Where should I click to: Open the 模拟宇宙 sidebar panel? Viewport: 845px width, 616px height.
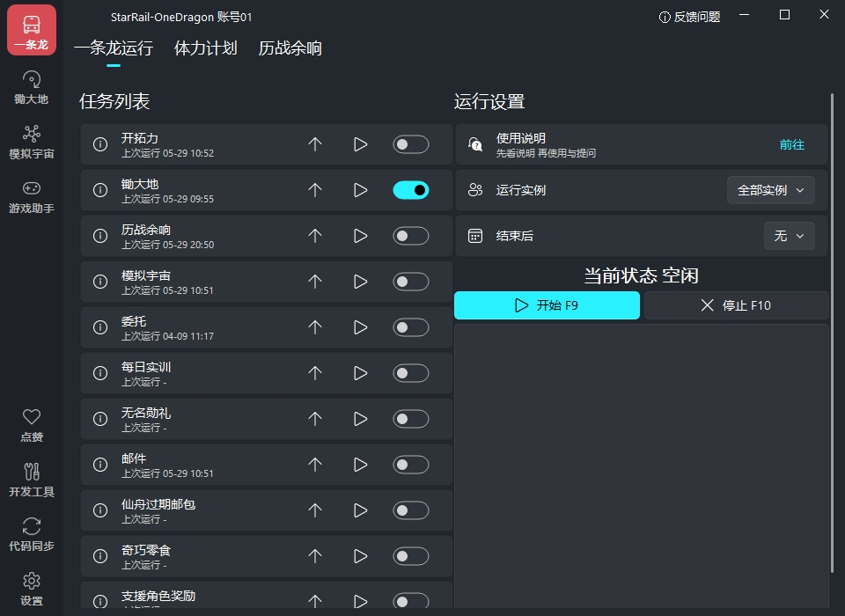pos(31,141)
